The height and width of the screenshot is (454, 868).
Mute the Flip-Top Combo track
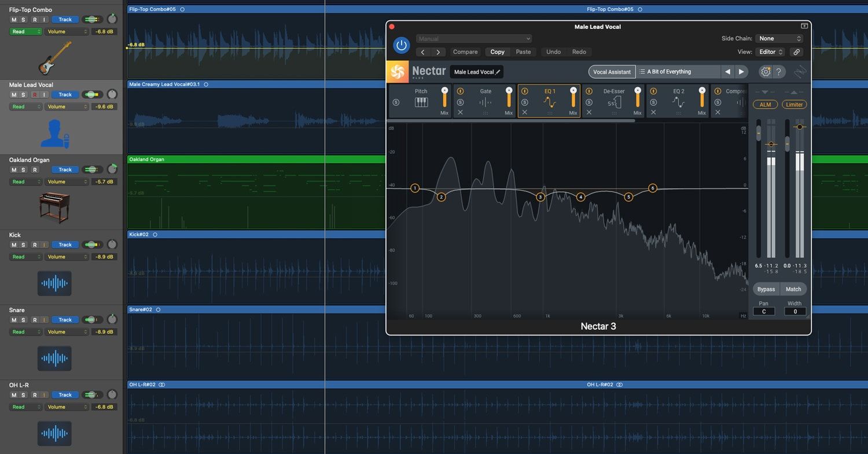[14, 20]
